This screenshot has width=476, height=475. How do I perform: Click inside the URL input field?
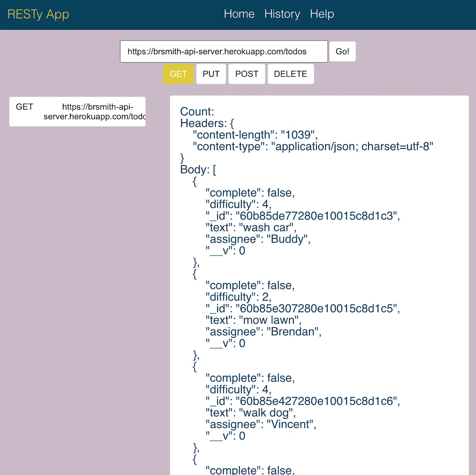click(x=223, y=51)
